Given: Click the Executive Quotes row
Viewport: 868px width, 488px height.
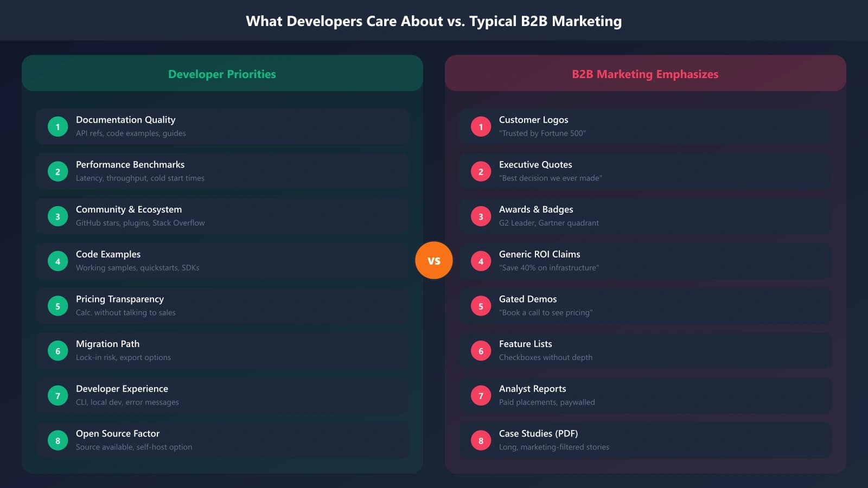Looking at the screenshot, I should coord(646,171).
